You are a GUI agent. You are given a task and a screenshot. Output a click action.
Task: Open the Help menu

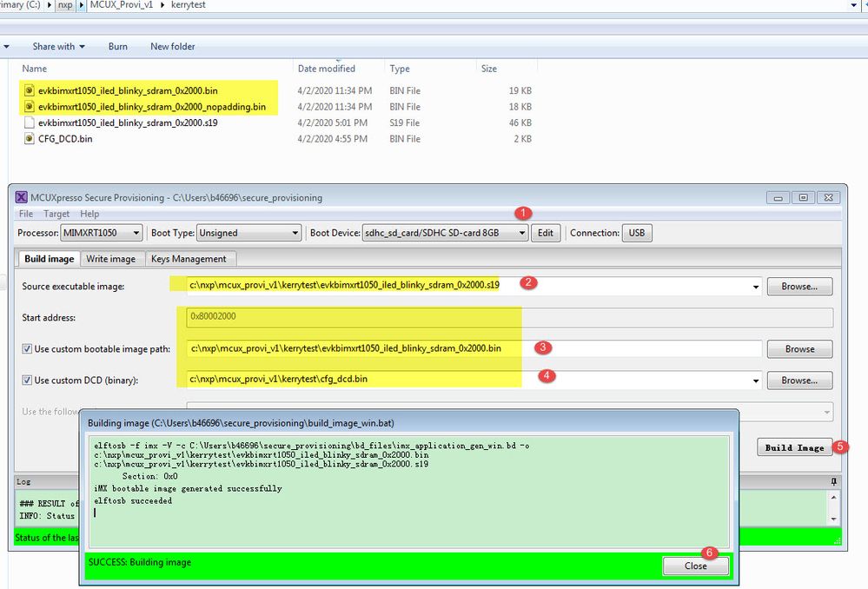tap(89, 214)
